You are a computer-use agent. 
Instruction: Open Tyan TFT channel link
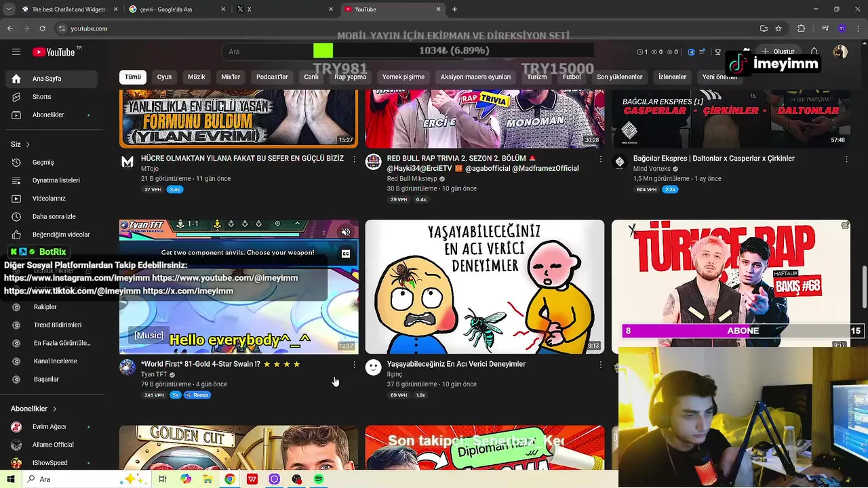154,374
